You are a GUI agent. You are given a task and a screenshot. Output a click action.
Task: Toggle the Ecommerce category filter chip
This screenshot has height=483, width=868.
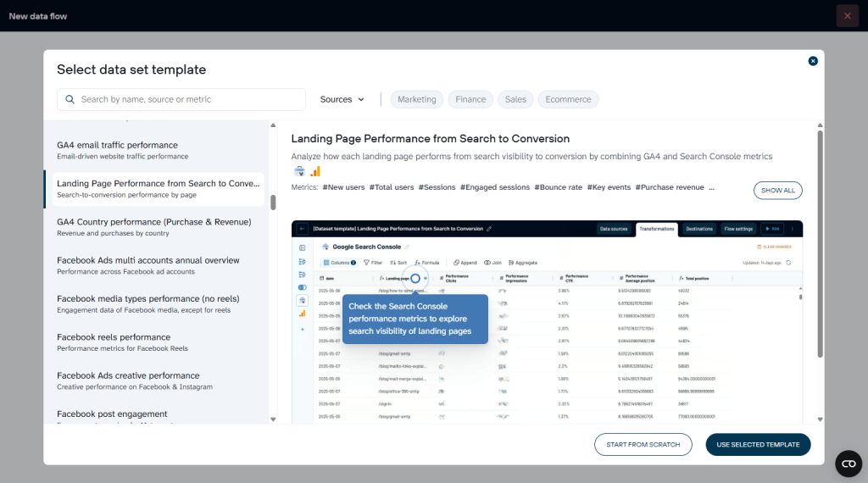(x=568, y=100)
